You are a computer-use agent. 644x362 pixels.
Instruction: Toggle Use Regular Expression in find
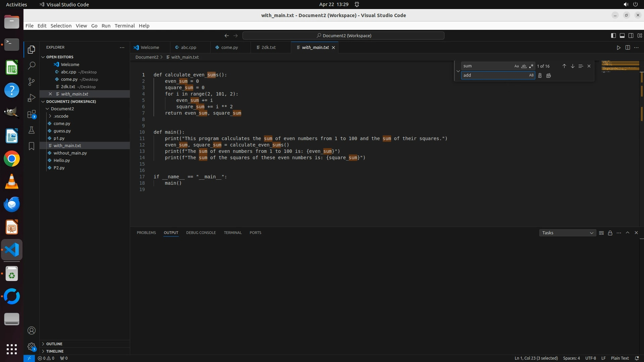pos(531,66)
